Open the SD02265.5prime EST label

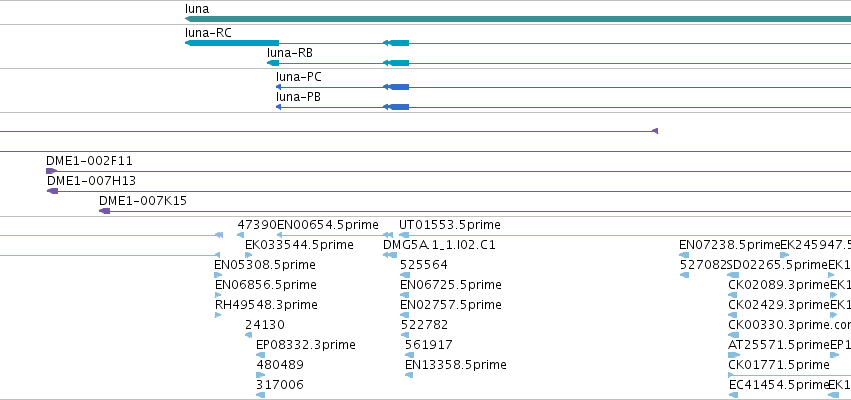tap(777, 265)
